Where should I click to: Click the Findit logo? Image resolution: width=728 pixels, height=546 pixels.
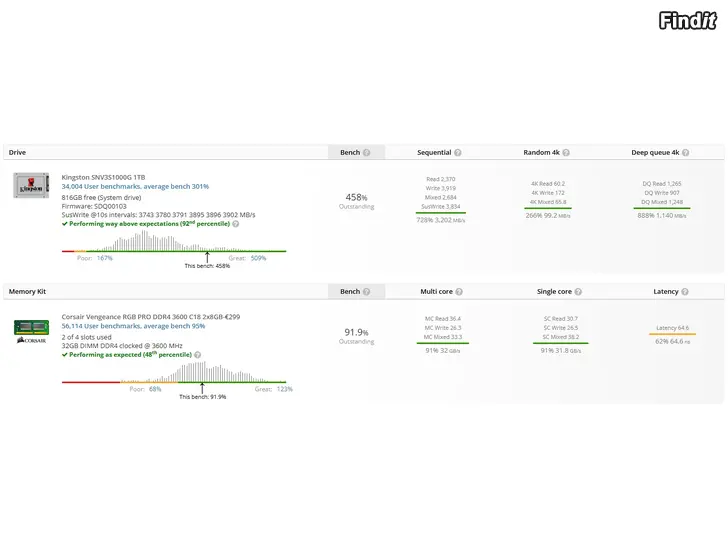tap(688, 21)
